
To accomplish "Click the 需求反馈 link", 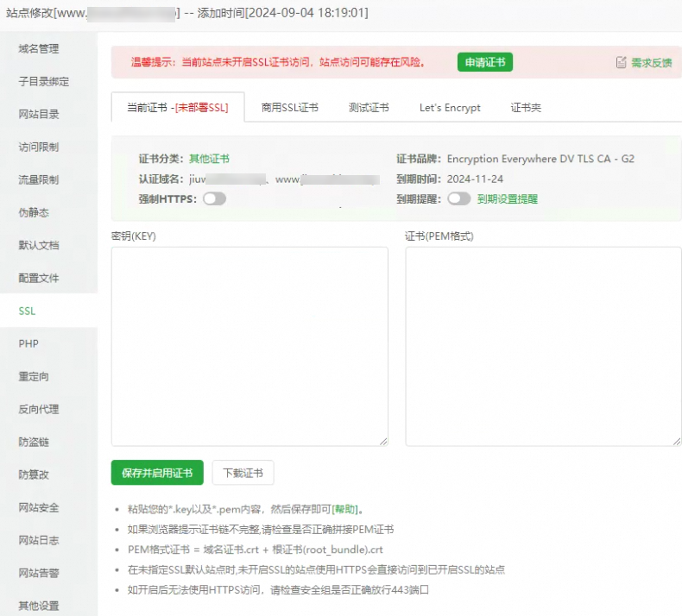I will pyautogui.click(x=652, y=63).
